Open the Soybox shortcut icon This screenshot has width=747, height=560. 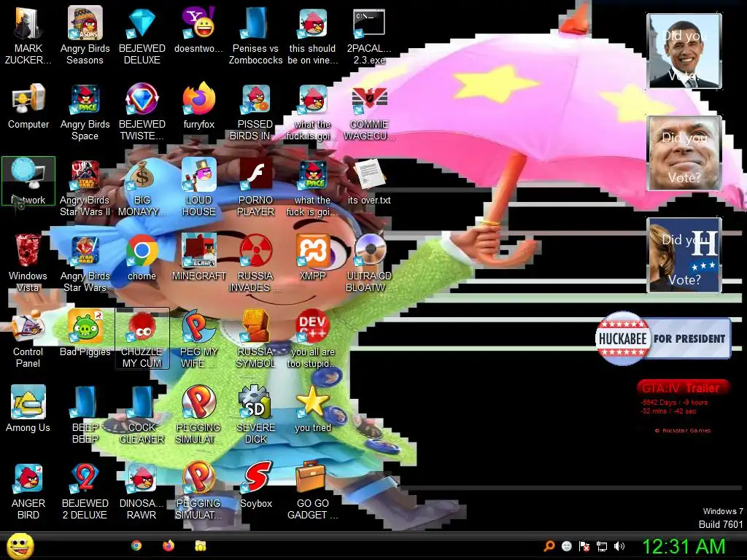(x=256, y=485)
